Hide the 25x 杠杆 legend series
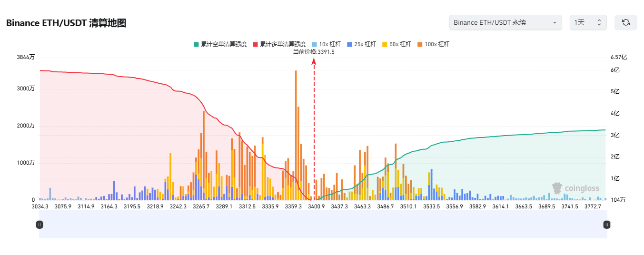The height and width of the screenshot is (255, 644). [x=361, y=44]
